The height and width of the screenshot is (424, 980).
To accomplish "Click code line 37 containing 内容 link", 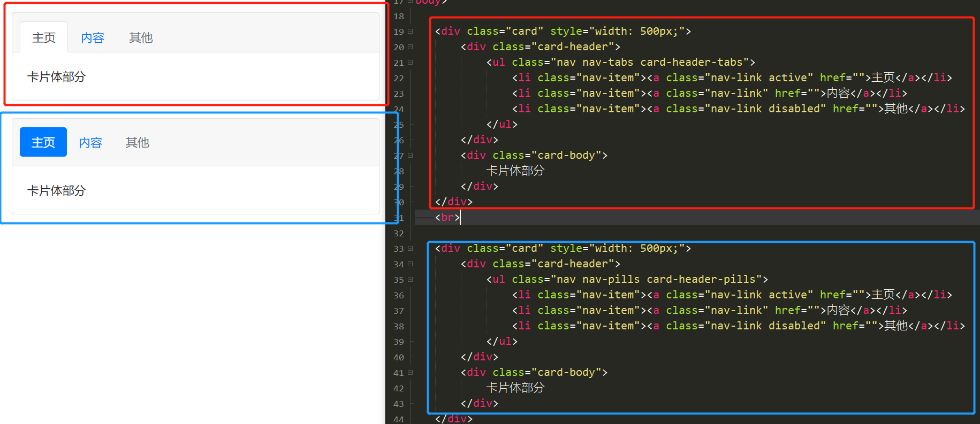I will pos(710,310).
